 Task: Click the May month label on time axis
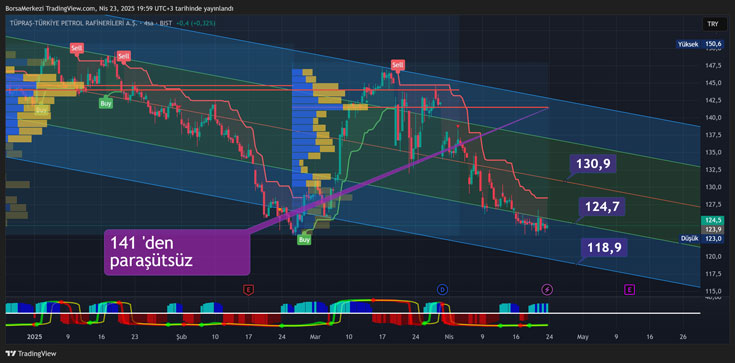(x=582, y=337)
